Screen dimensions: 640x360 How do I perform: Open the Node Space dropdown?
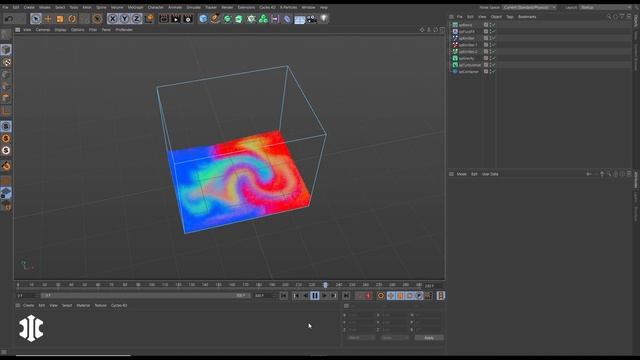(x=529, y=7)
